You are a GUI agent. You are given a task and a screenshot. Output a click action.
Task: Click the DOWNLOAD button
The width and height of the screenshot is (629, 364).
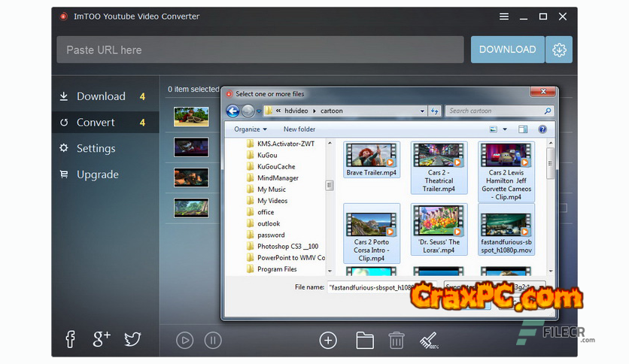click(507, 50)
